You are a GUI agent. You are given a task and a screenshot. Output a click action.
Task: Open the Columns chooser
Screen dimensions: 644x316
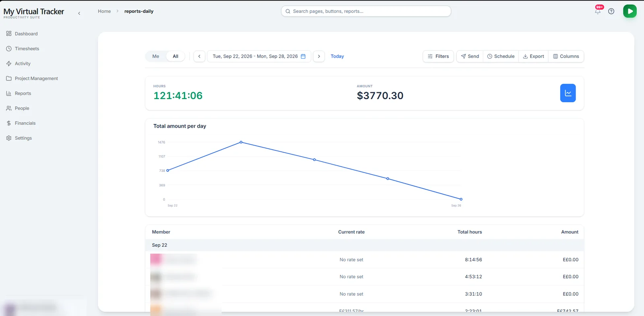(566, 56)
